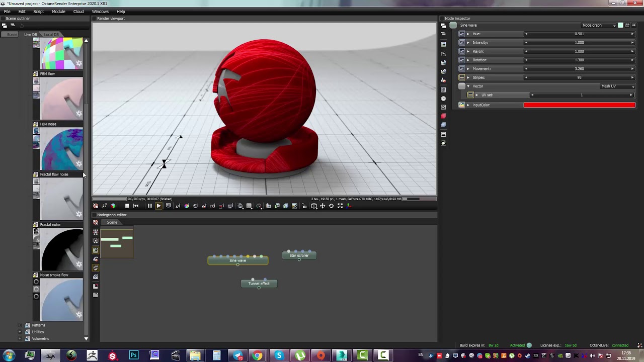Click the render region icon in toolbar
This screenshot has height=362, width=644.
point(221,206)
